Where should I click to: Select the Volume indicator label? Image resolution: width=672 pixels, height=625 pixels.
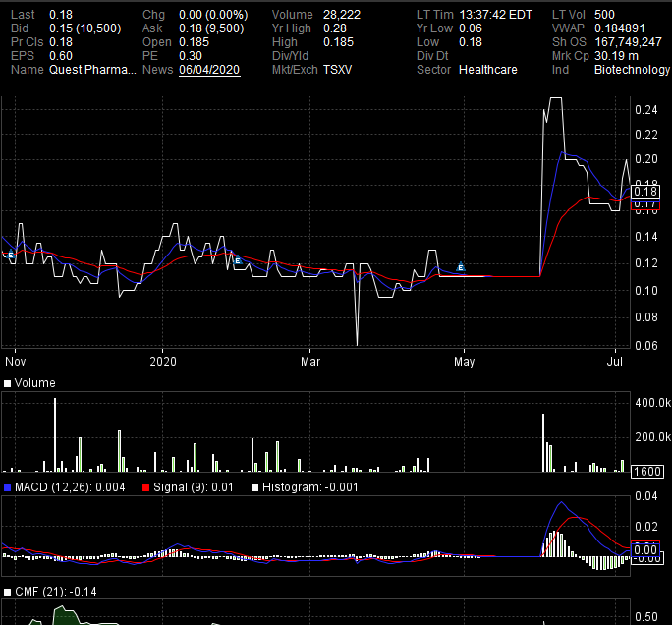point(34,383)
